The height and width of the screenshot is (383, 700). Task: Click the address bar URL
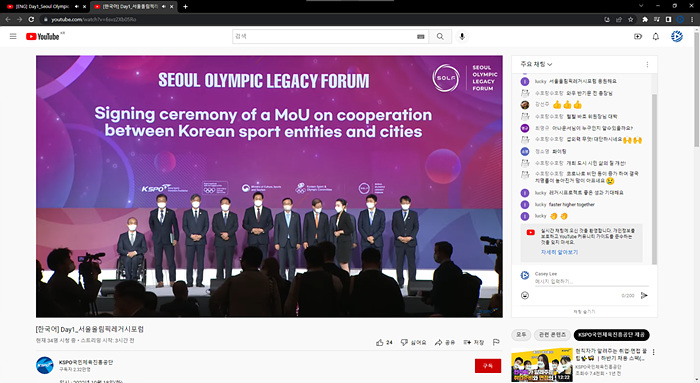click(x=93, y=19)
